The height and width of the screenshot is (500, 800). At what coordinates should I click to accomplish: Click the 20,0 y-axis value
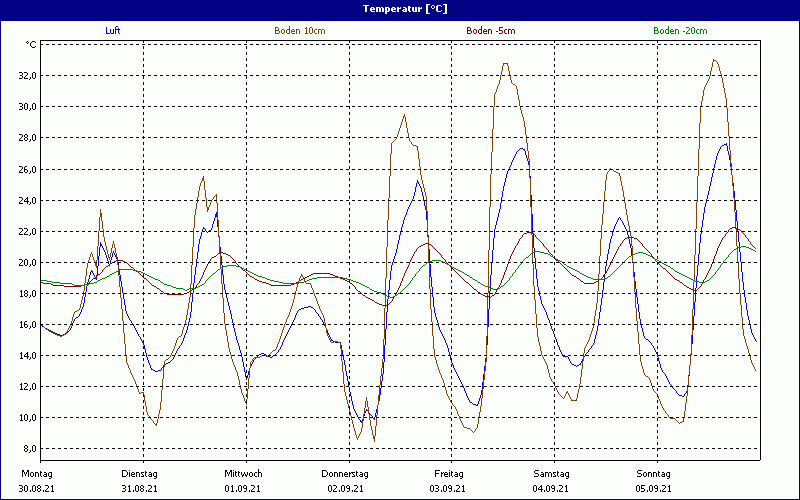pyautogui.click(x=26, y=263)
